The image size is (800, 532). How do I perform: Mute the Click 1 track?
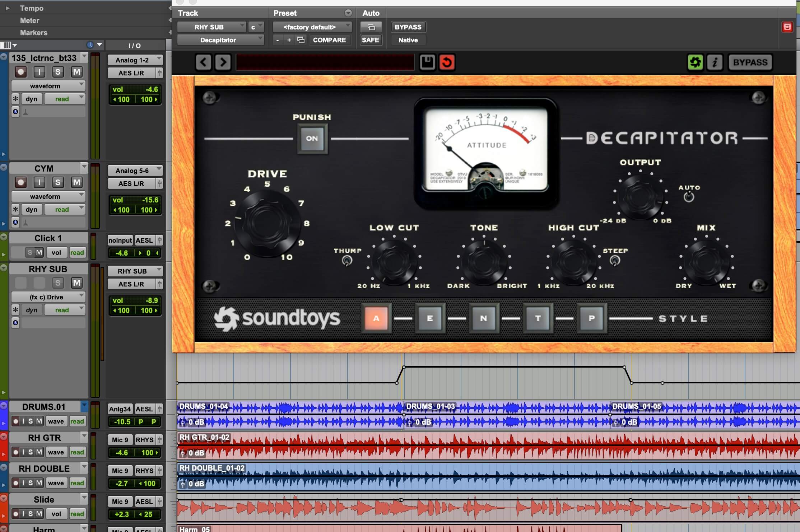coord(39,253)
